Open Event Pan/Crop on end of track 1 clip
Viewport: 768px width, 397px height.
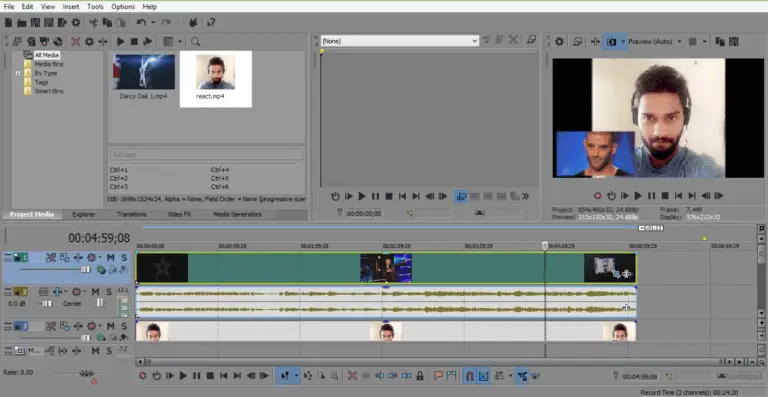(617, 274)
